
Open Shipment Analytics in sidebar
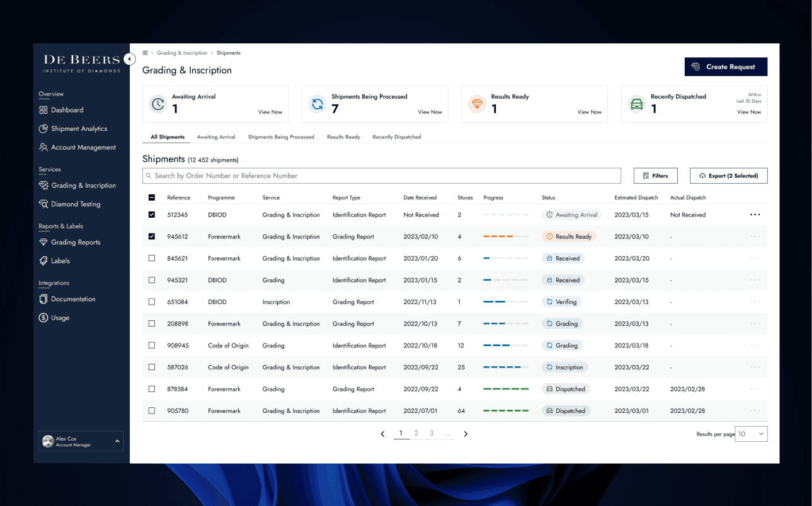[x=73, y=129]
